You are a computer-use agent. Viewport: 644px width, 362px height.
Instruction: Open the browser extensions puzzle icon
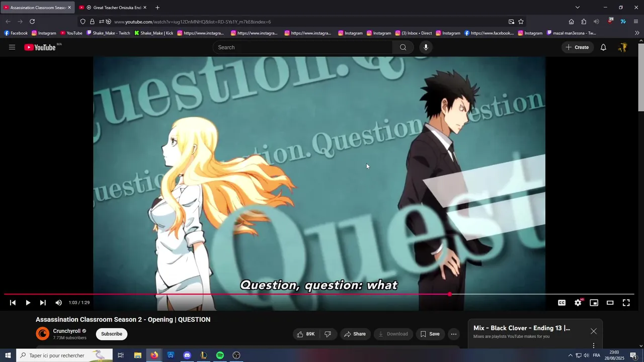pyautogui.click(x=584, y=22)
